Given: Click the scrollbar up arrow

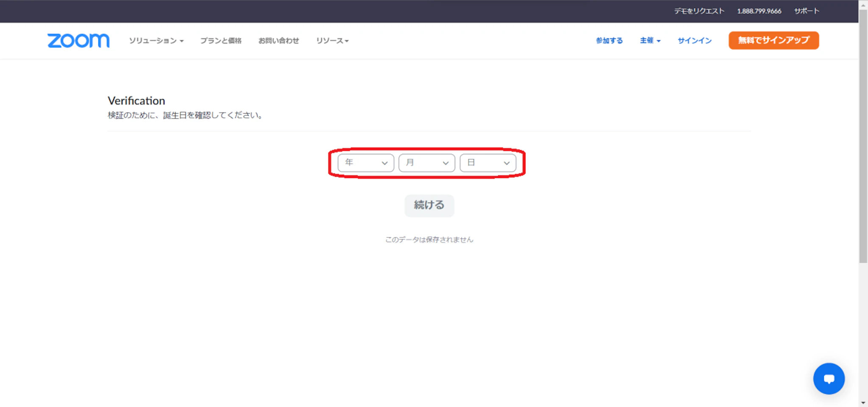Looking at the screenshot, I should [863, 5].
